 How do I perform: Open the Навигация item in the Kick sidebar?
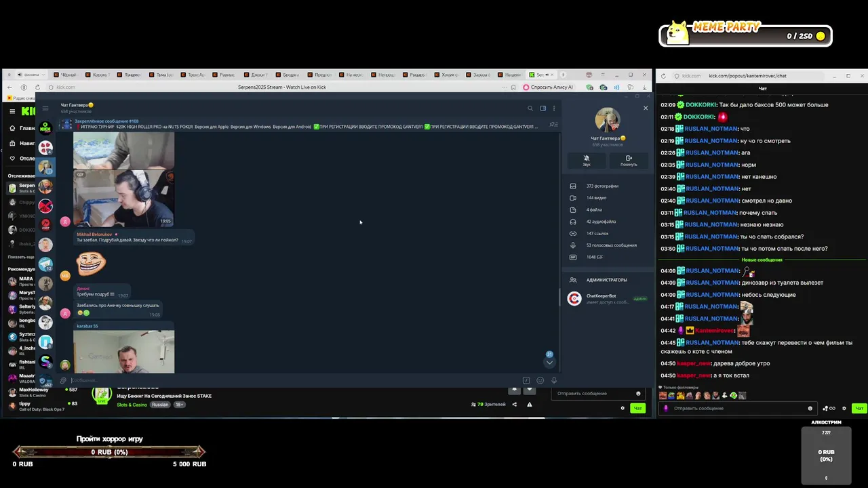[22, 144]
